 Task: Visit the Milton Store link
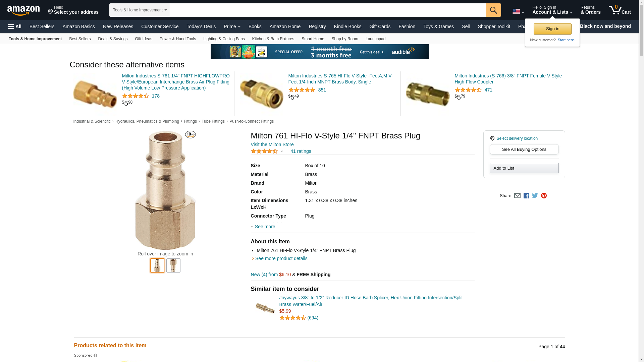[x=272, y=144]
